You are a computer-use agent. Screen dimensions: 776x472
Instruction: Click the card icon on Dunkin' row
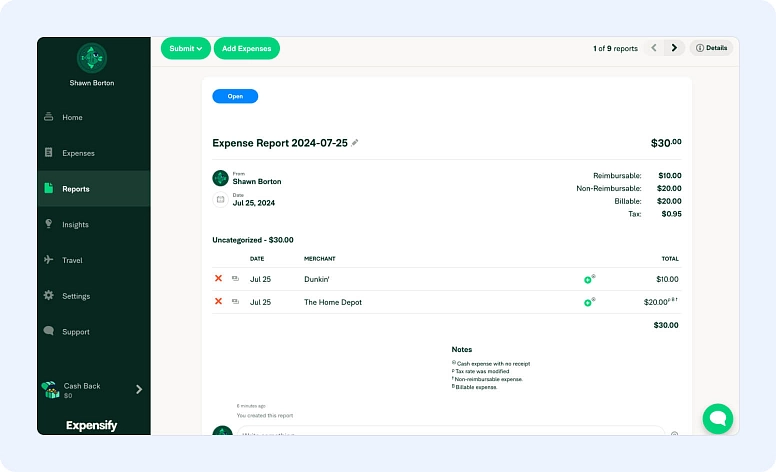tap(235, 279)
